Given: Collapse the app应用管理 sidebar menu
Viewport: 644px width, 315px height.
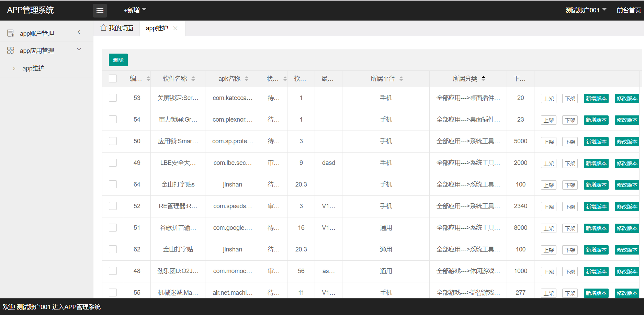Looking at the screenshot, I should 46,50.
